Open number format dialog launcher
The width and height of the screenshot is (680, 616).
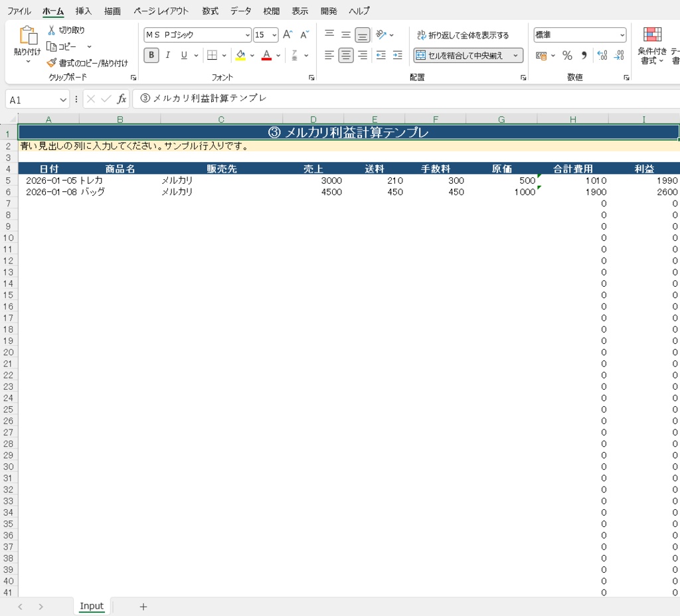click(626, 78)
